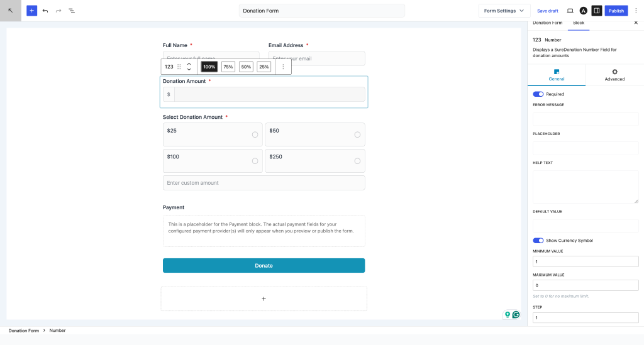Click the General tab icon

click(x=557, y=72)
